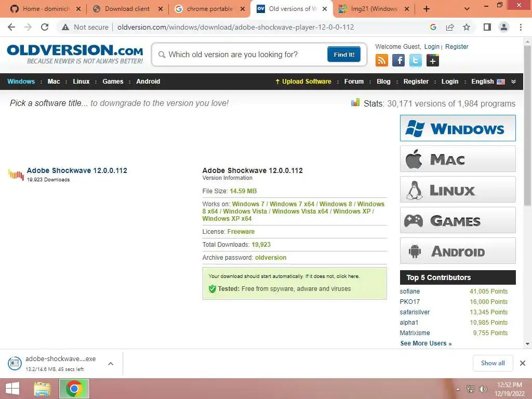Image resolution: width=532 pixels, height=399 pixels.
Task: Reload the current page
Action: click(x=45, y=27)
